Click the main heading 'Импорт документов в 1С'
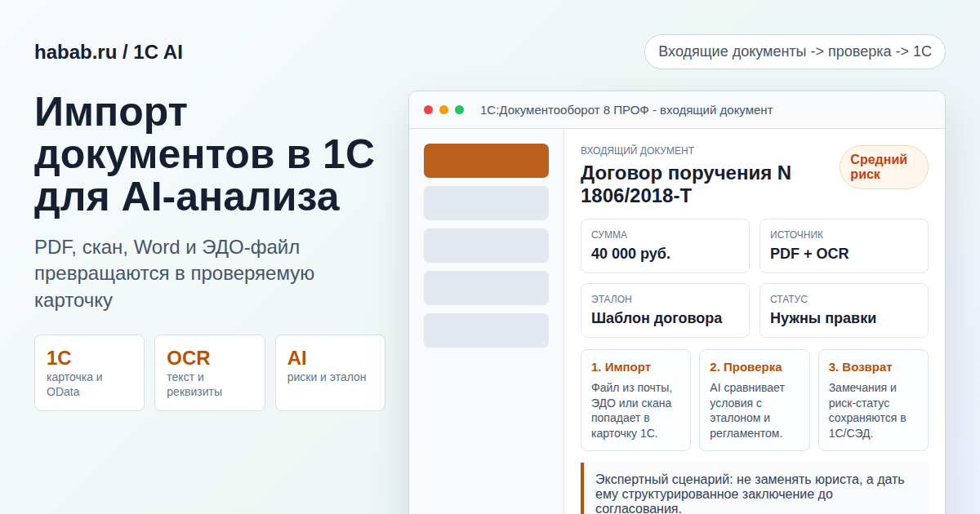Screen dimensions: 980x514 [x=204, y=155]
